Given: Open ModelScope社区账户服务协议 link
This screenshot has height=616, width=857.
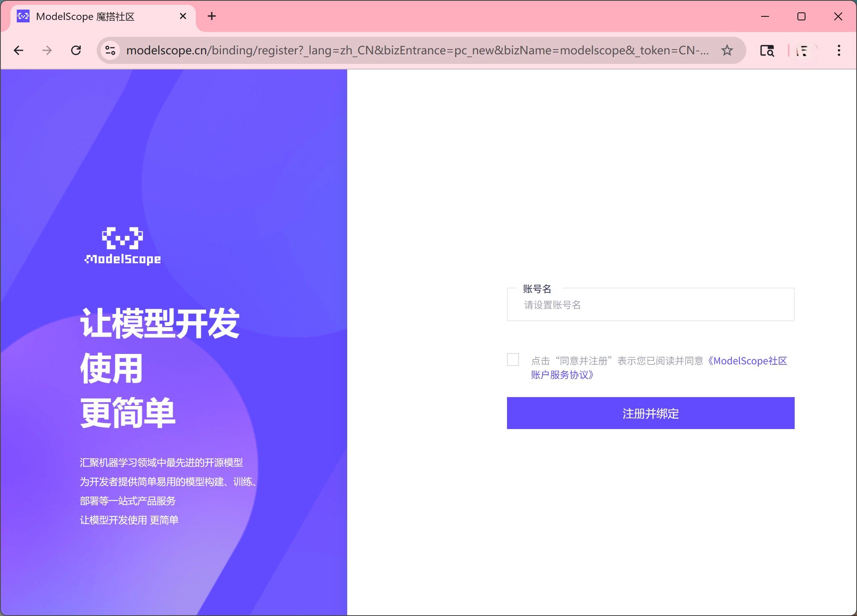Looking at the screenshot, I should (x=749, y=361).
